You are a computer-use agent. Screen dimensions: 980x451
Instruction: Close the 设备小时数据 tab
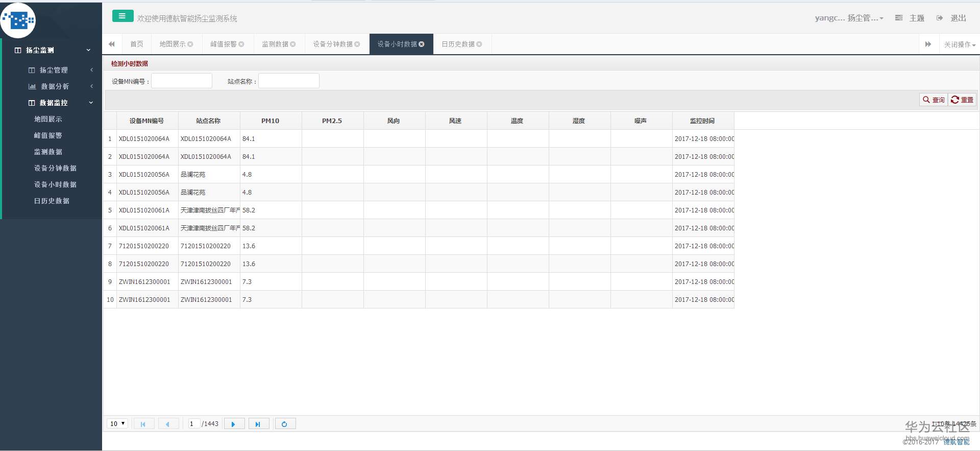422,44
